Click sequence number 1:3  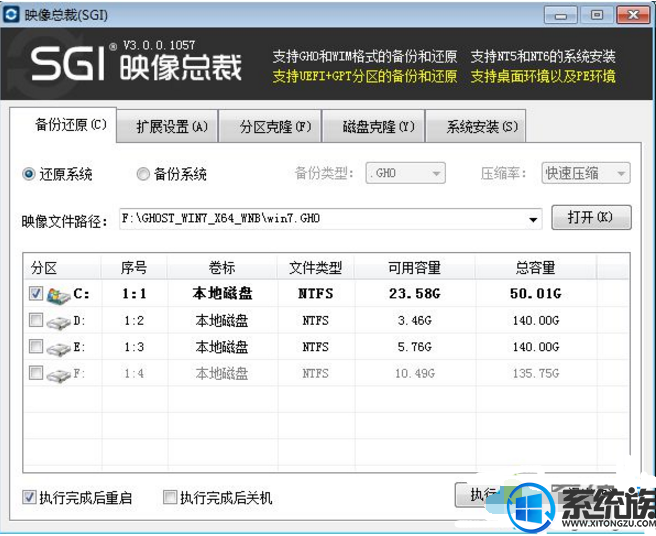coord(134,347)
